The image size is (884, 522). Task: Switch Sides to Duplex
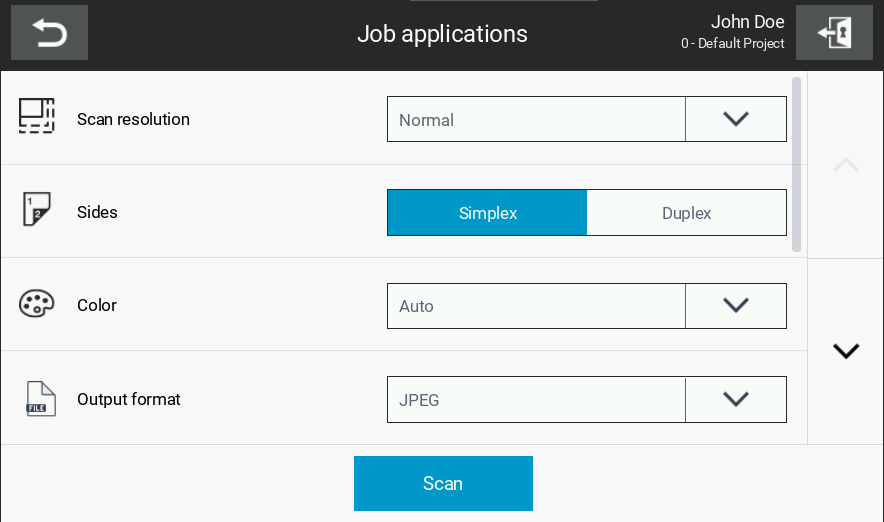686,213
